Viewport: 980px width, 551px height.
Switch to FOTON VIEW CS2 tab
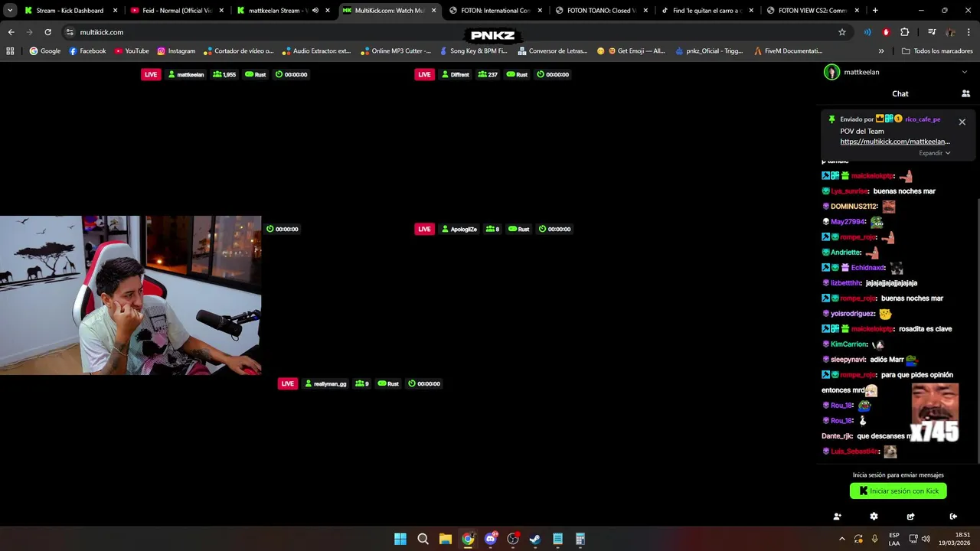click(x=812, y=11)
